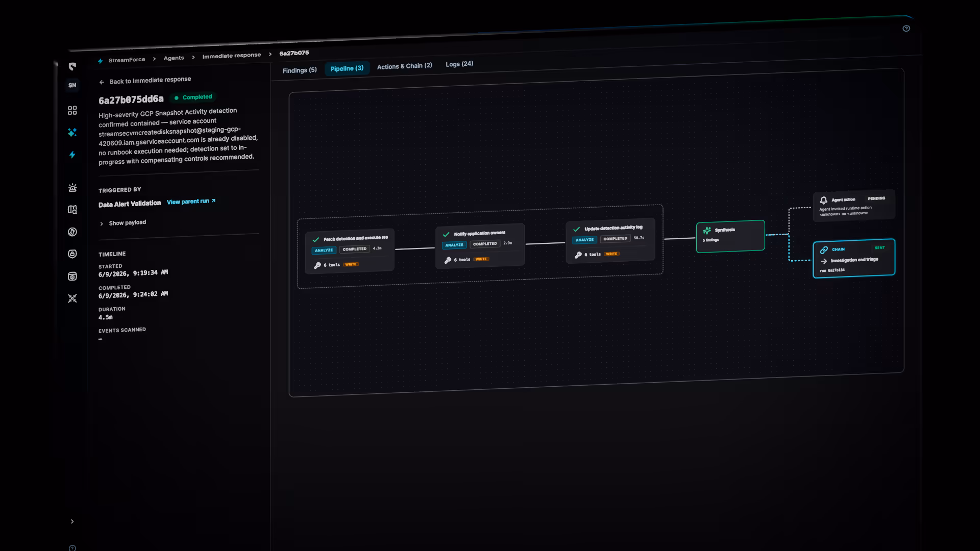The image size is (980, 551).
Task: Select the Pipeline (3) tab
Action: (347, 68)
